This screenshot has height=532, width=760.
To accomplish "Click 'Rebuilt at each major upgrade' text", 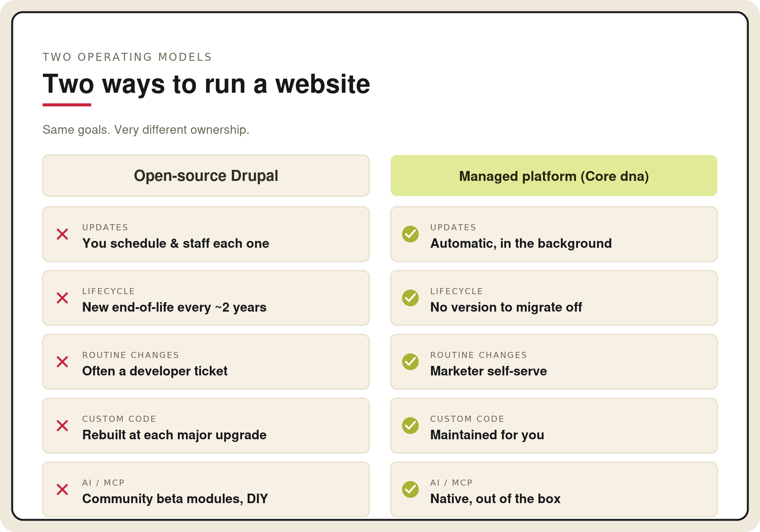I will (174, 435).
